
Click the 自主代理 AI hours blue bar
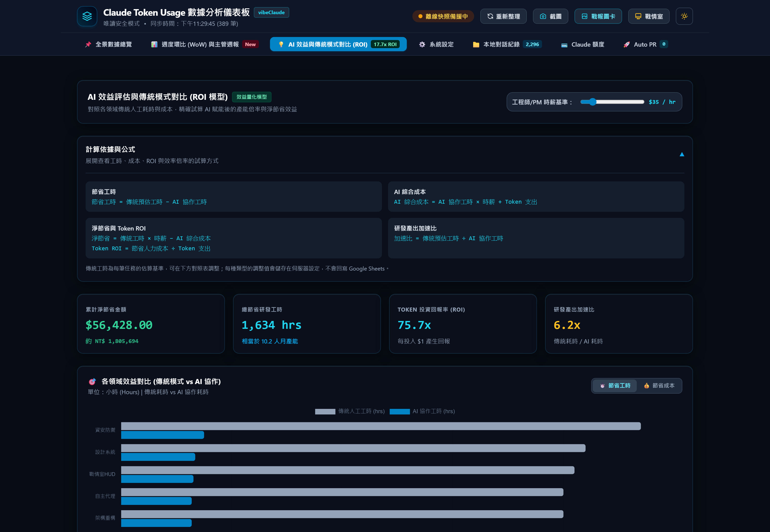point(156,501)
